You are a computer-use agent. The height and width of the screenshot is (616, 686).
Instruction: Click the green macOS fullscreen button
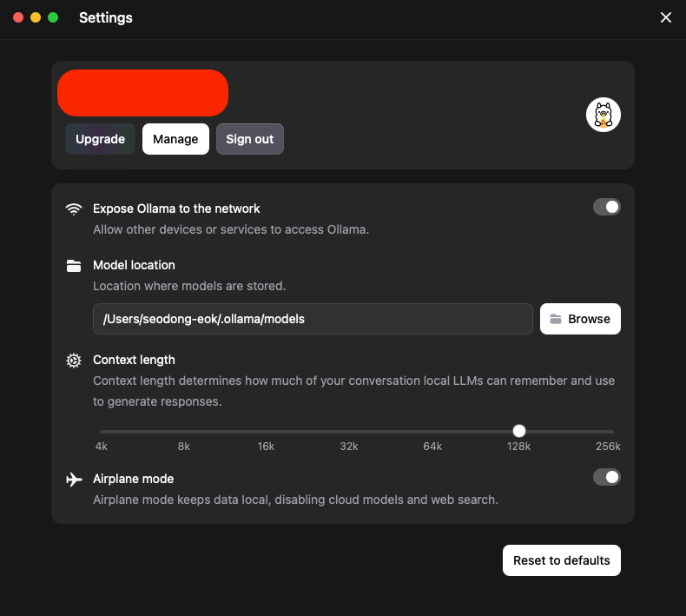(53, 17)
